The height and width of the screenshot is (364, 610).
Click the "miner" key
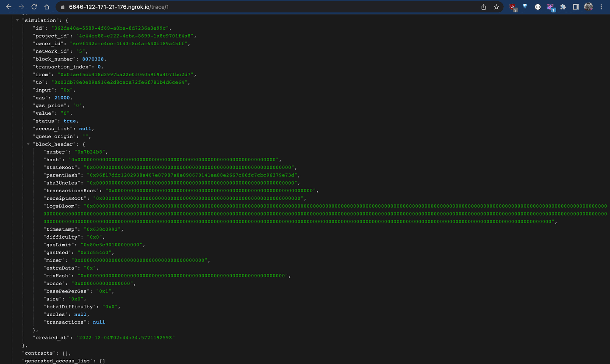[x=54, y=260]
